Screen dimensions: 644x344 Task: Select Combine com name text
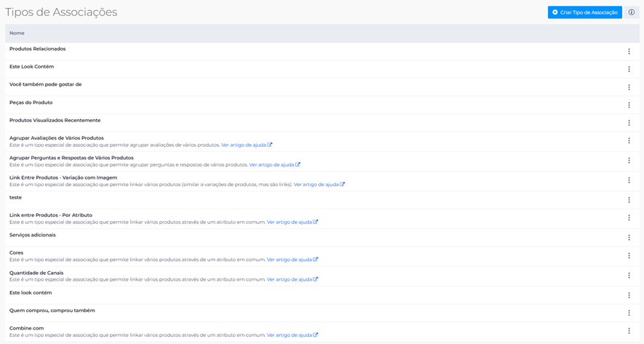point(27,328)
